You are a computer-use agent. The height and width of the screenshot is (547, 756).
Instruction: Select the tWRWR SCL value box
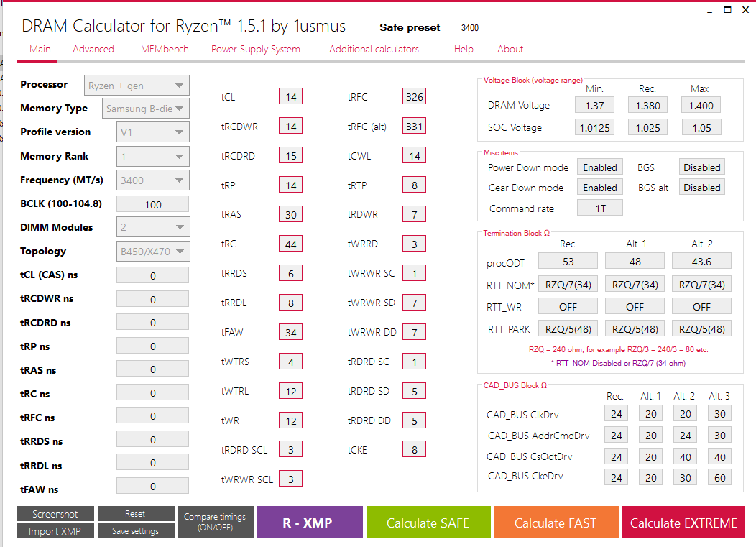[291, 479]
